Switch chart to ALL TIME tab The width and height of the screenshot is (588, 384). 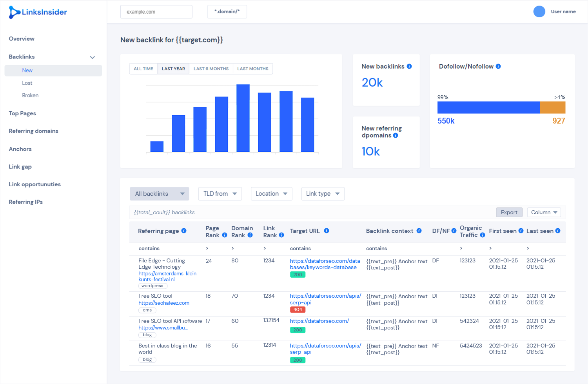tap(143, 69)
